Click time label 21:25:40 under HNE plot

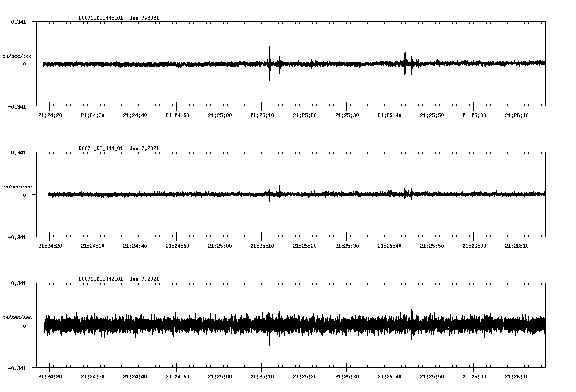click(389, 115)
